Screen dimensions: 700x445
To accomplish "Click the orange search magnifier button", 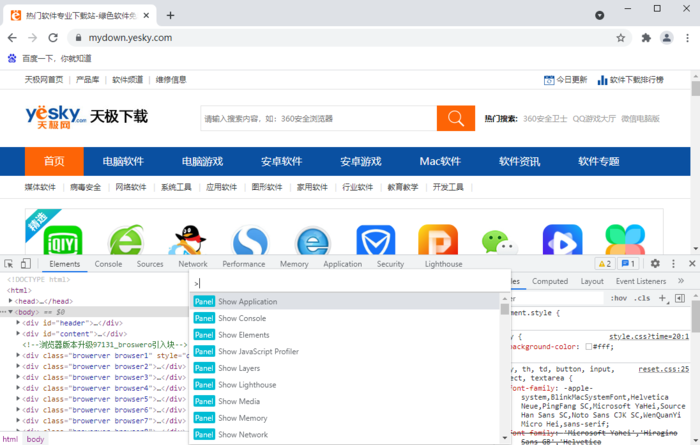I will point(456,118).
